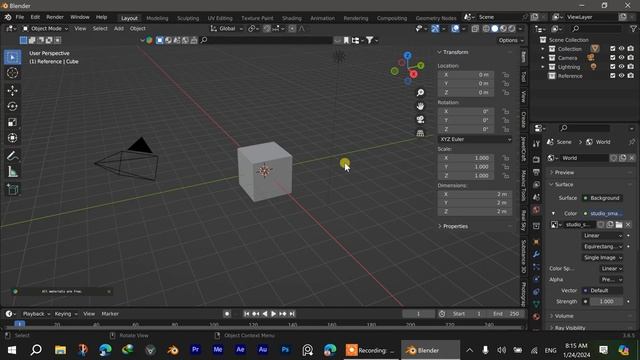Select the Move tool in viewport toolbar
The width and height of the screenshot is (640, 360).
pos(12,90)
